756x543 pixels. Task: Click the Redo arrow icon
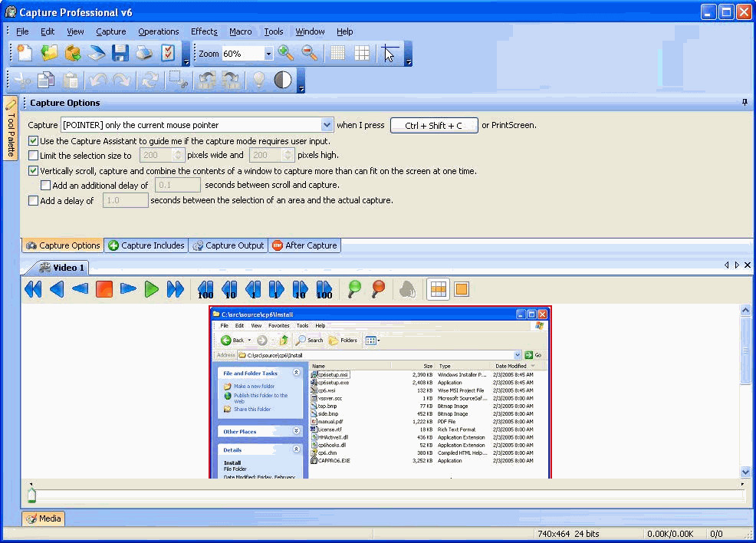pos(121,80)
